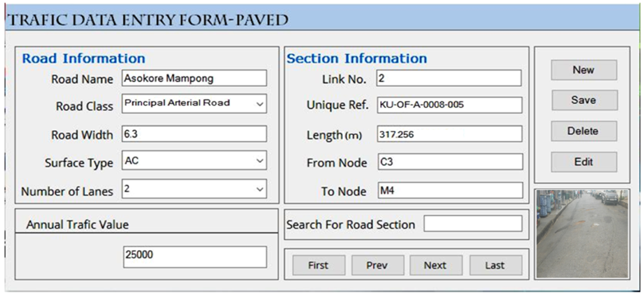Click the road section photo thumbnail
The width and height of the screenshot is (644, 296).
click(x=582, y=234)
